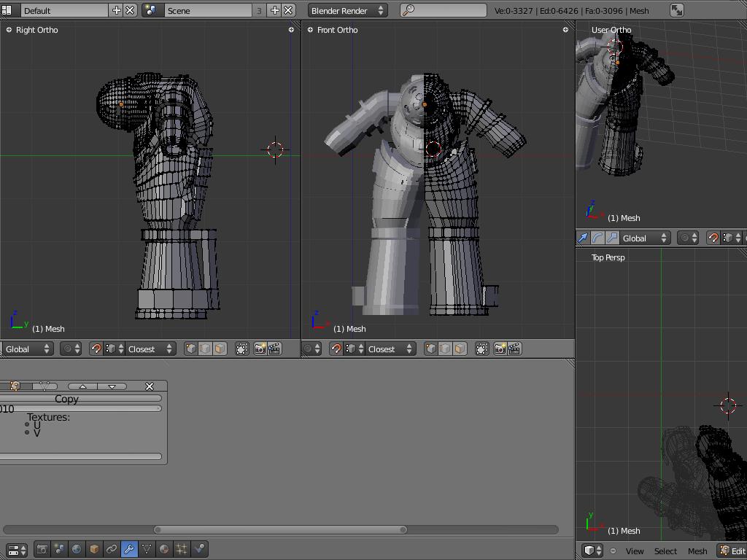Viewport: 747px width, 560px height.
Task: Delete the current Scene
Action: tap(288, 10)
